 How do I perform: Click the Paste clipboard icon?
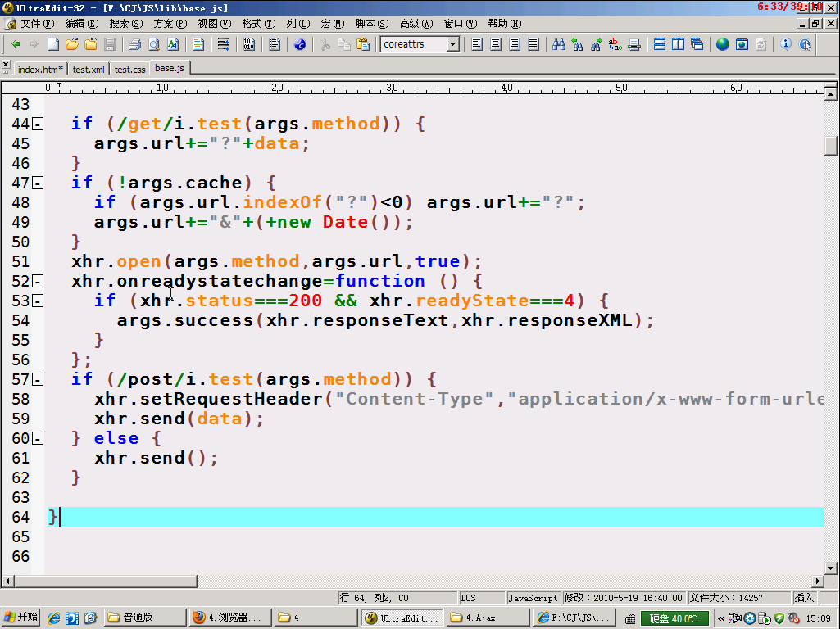click(x=363, y=44)
